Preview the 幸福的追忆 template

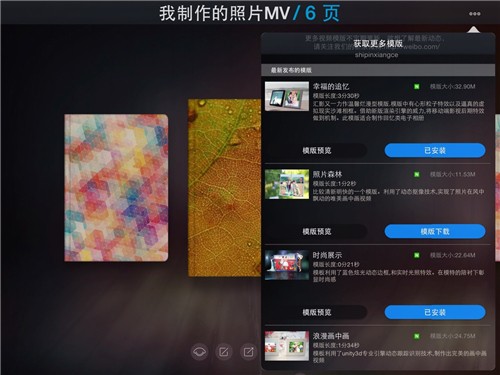point(317,151)
